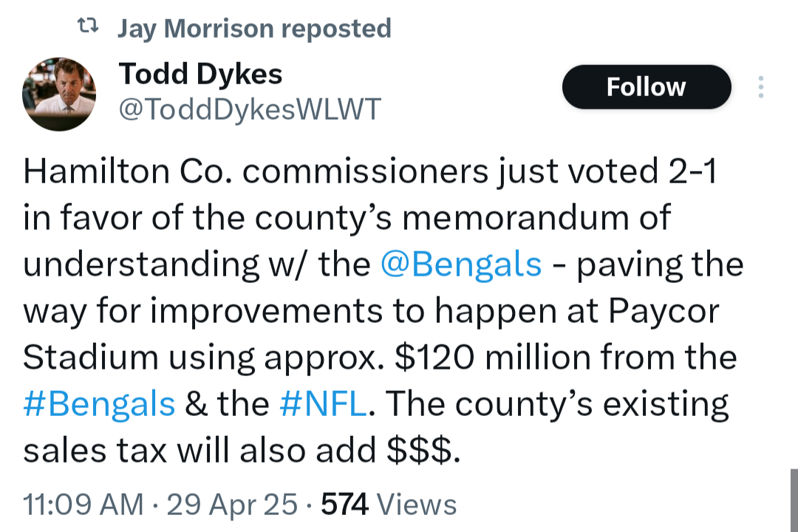This screenshot has height=532, width=798.
Task: Click the repost arrows icon
Action: pyautogui.click(x=87, y=25)
